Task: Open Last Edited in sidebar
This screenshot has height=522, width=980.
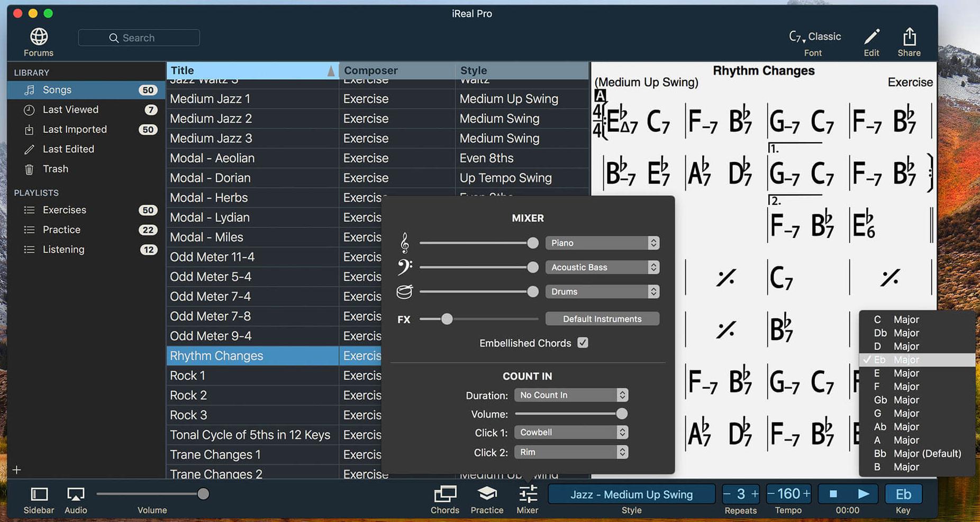Action: click(86, 149)
